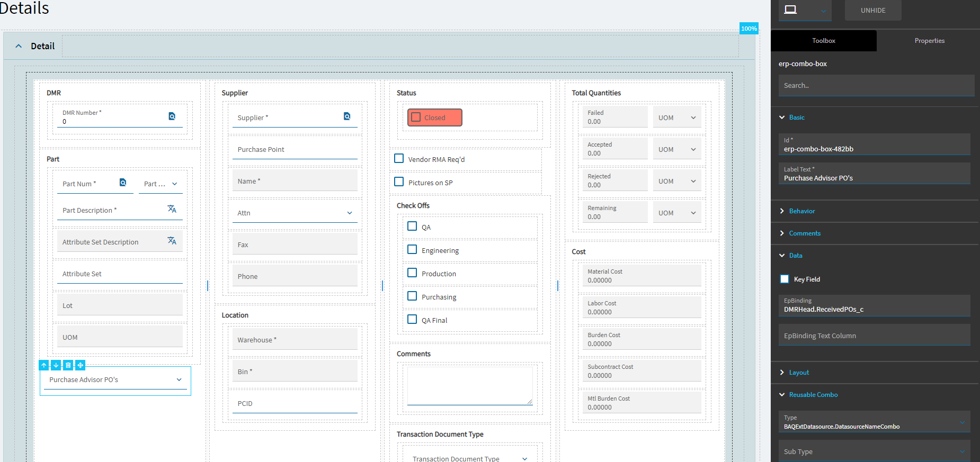Tick the Production check-off box
Image resolution: width=980 pixels, height=462 pixels.
click(x=412, y=273)
